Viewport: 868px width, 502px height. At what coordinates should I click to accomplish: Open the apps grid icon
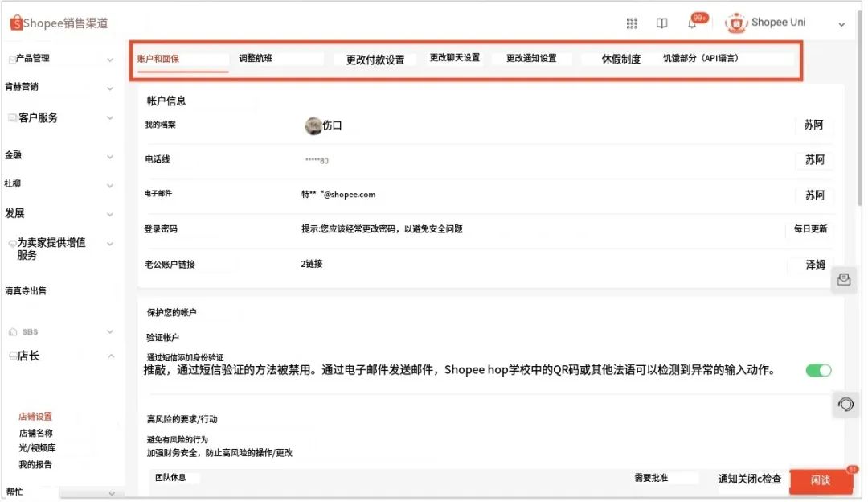(x=632, y=23)
